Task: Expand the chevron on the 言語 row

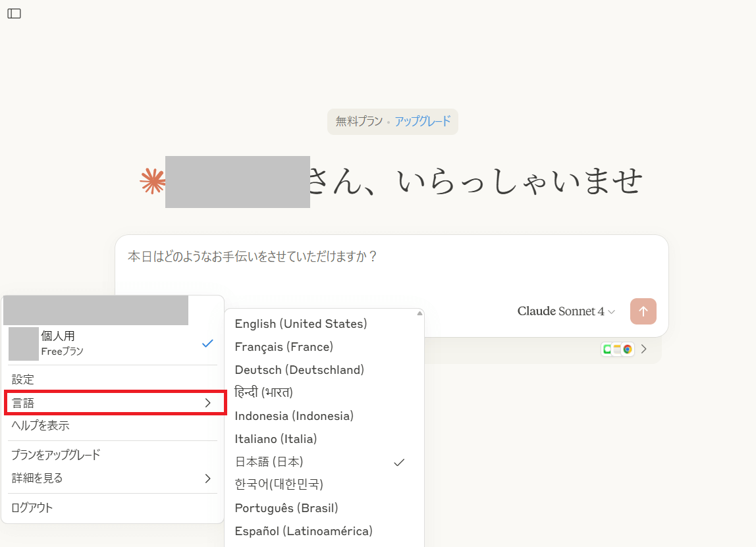Action: pos(208,403)
